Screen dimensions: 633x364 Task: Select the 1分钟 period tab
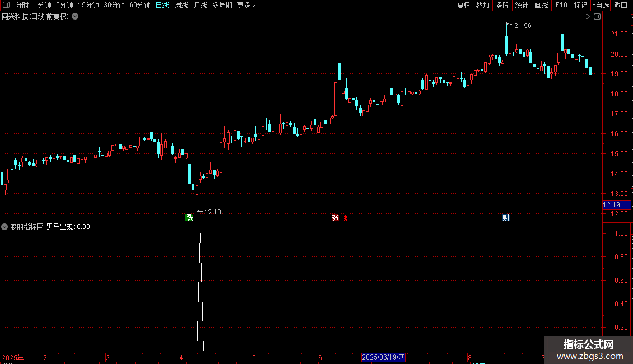43,5
